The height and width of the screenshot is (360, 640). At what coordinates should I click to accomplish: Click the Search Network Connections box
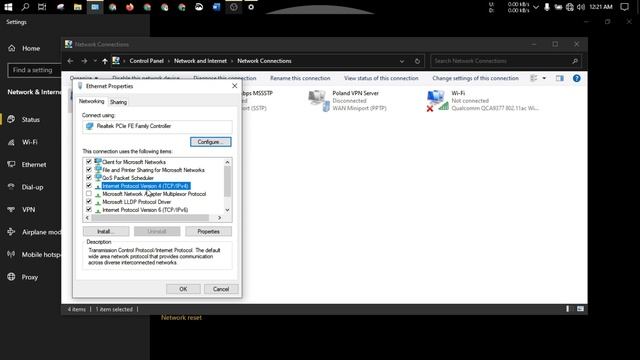[506, 61]
